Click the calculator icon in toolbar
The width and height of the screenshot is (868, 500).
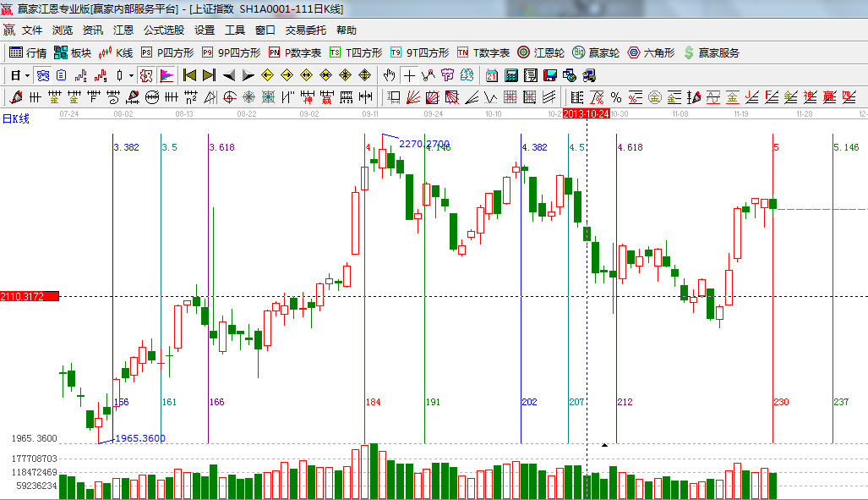510,75
